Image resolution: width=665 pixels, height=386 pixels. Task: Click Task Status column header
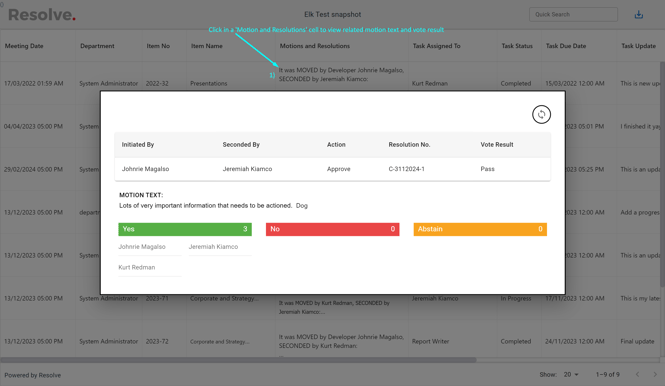517,46
